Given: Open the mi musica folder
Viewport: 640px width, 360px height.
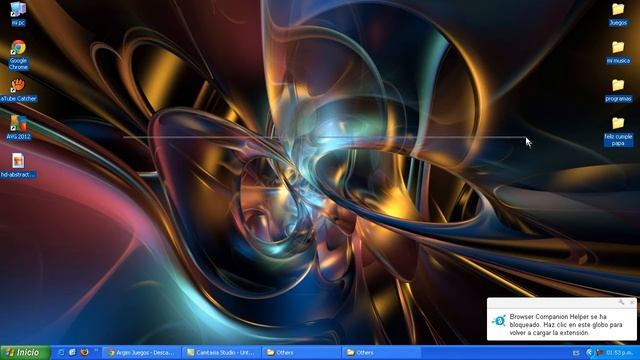Looking at the screenshot, I should (x=618, y=52).
